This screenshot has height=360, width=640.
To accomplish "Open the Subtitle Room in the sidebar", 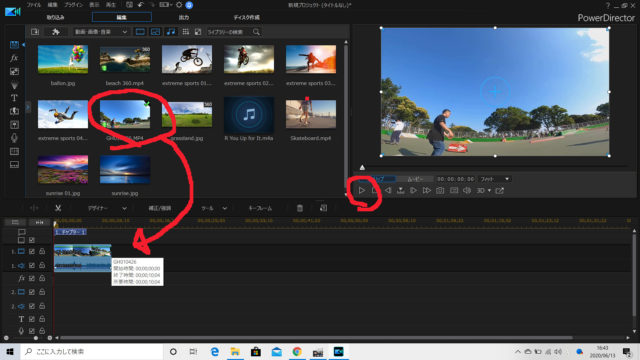I will click(14, 164).
